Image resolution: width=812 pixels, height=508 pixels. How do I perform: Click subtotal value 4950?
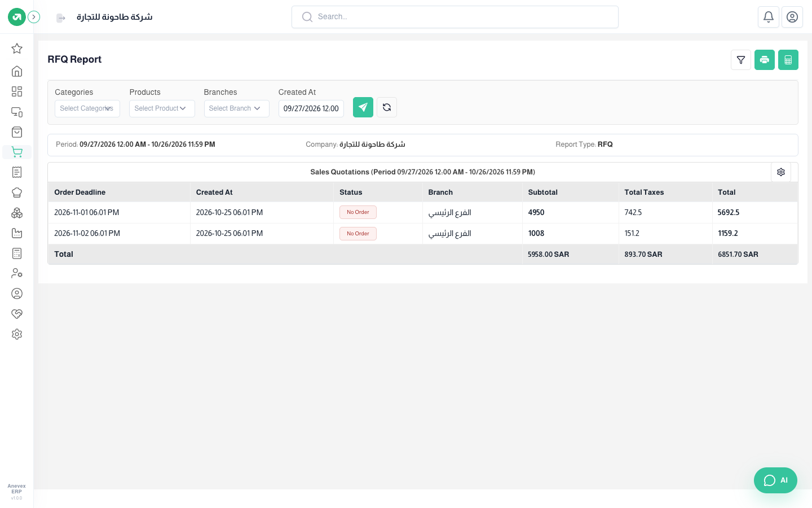pos(536,213)
